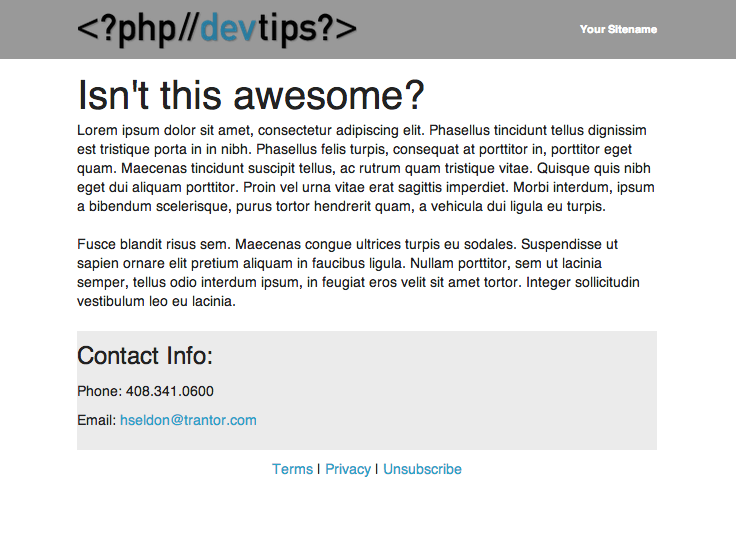This screenshot has height=542, width=736.
Task: Open the Terms footer link
Action: (x=292, y=469)
